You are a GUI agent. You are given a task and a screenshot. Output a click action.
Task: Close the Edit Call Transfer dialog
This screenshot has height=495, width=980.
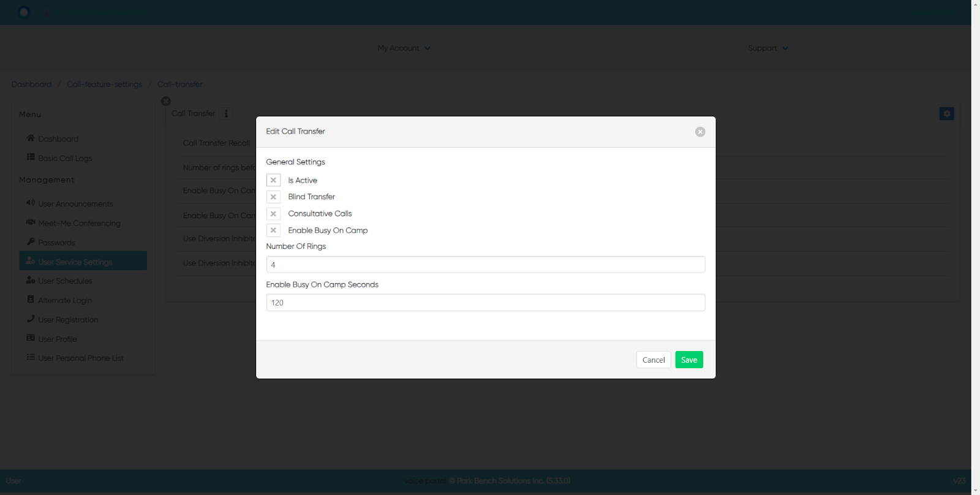(700, 132)
